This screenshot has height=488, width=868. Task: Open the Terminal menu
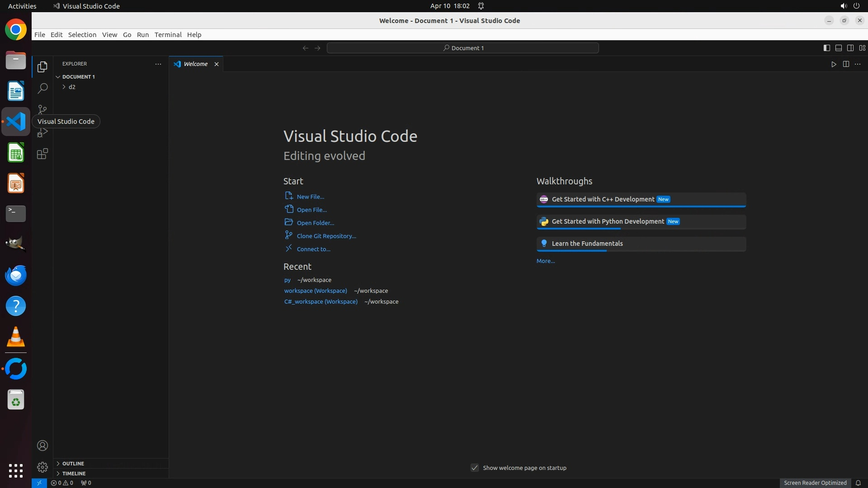(x=168, y=35)
